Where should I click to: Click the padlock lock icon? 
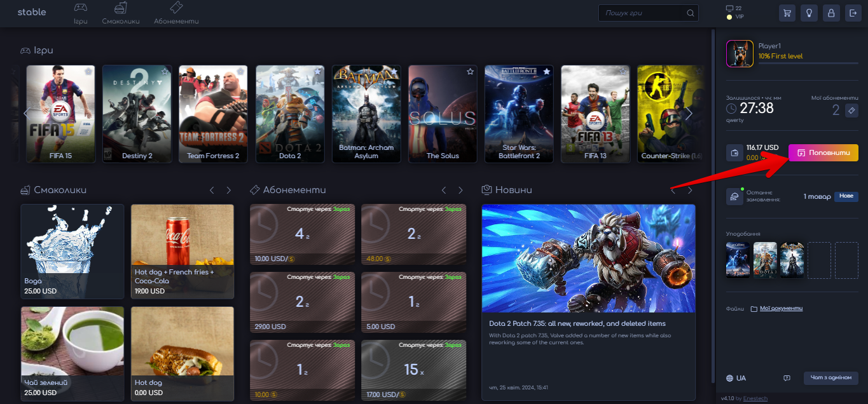pos(830,13)
